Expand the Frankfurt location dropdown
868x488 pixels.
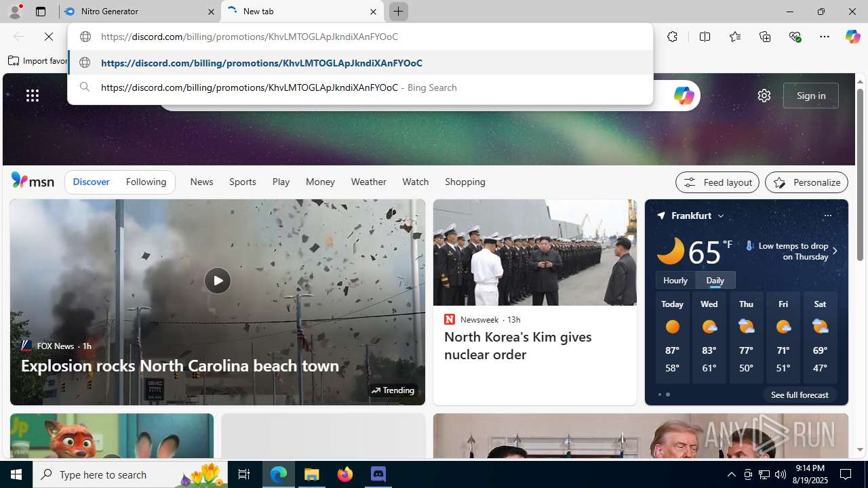point(721,216)
